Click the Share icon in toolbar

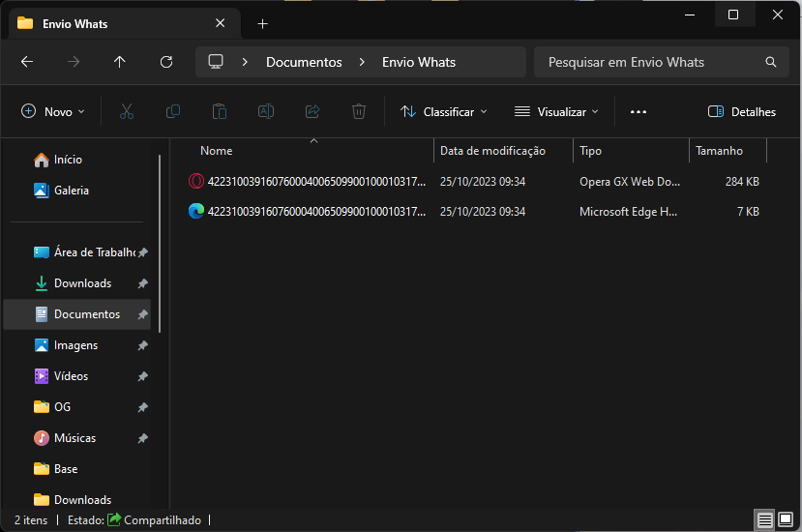coord(312,111)
